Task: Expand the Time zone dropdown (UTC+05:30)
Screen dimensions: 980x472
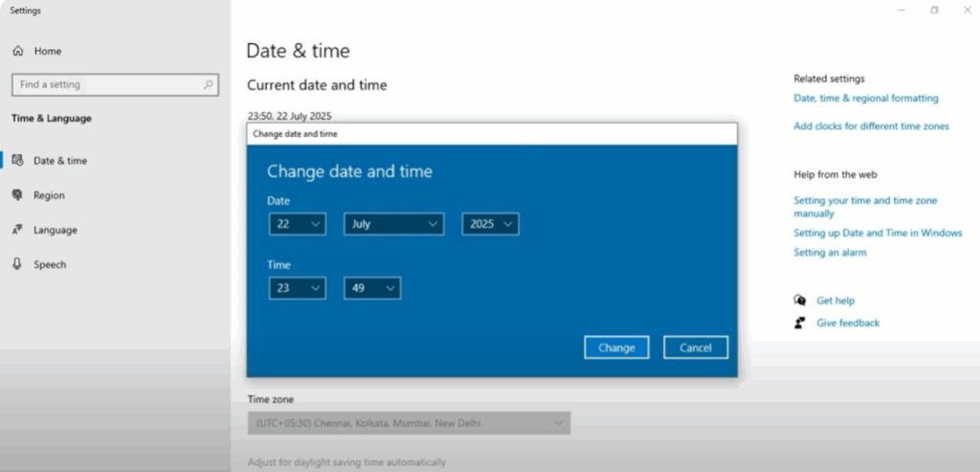Action: point(409,423)
